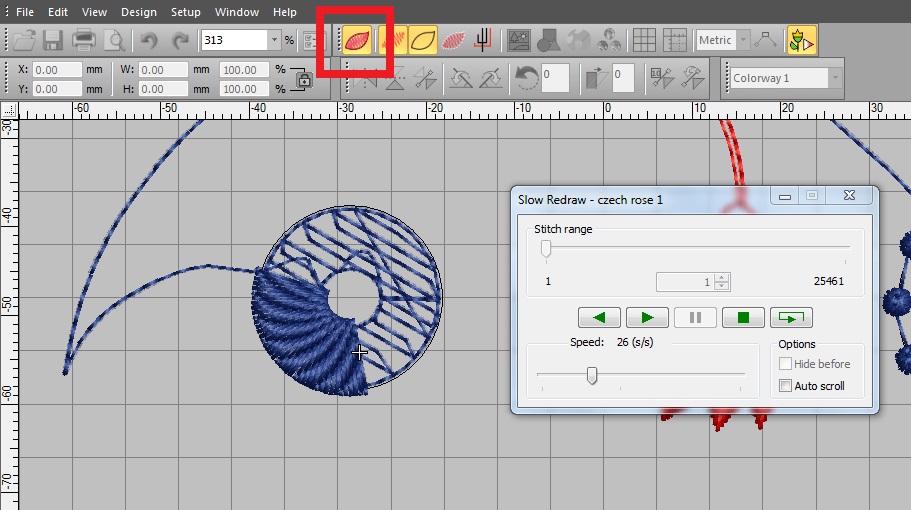Open the zoom percentage dropdown
This screenshot has width=911, height=510.
tap(274, 40)
